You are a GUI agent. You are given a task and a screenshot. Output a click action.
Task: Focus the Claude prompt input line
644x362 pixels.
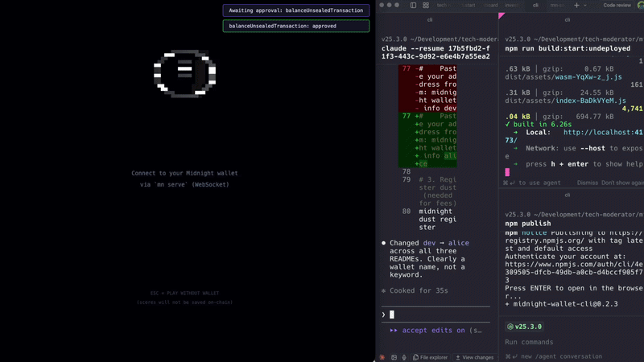click(436, 315)
